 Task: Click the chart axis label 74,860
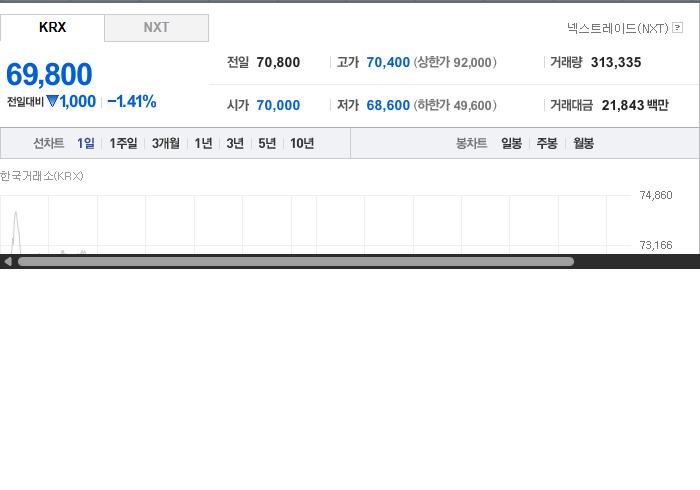(x=656, y=195)
